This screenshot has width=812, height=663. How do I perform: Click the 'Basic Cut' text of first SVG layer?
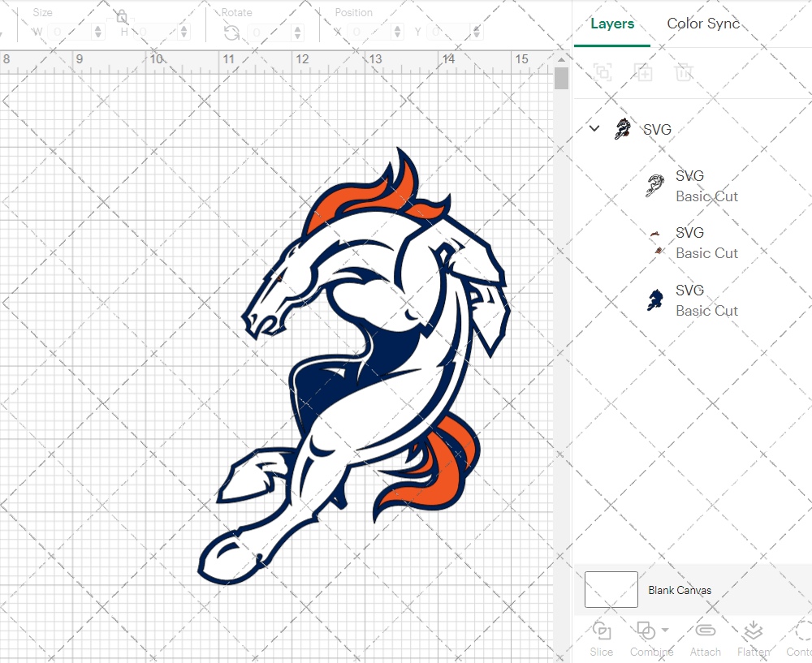pyautogui.click(x=706, y=196)
